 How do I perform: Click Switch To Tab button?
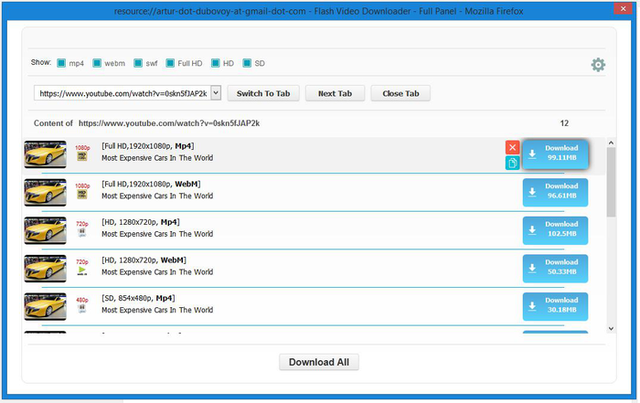(263, 94)
